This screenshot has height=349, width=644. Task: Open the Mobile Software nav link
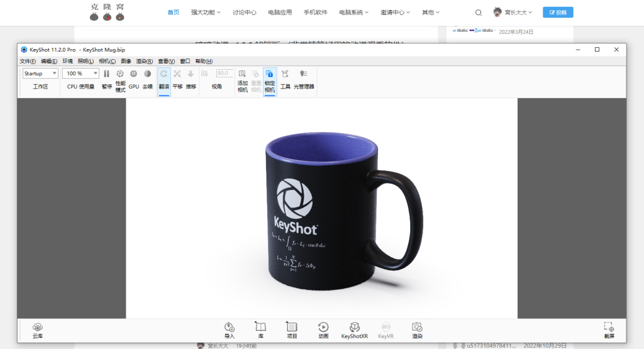316,13
